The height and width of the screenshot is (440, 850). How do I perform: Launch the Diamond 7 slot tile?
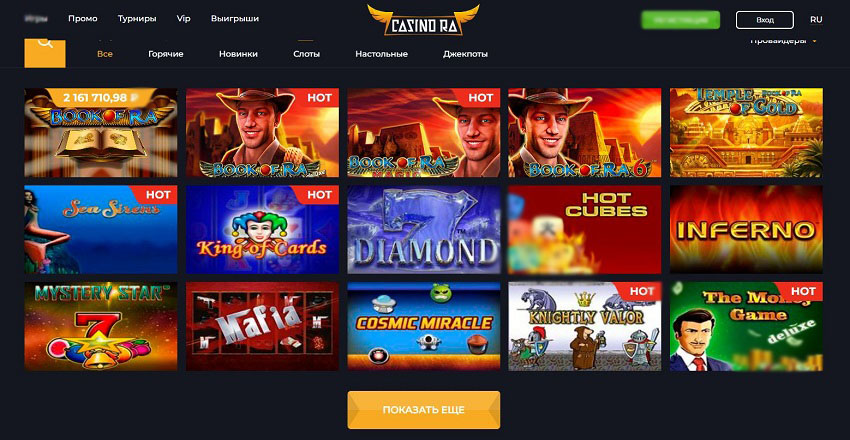[423, 229]
